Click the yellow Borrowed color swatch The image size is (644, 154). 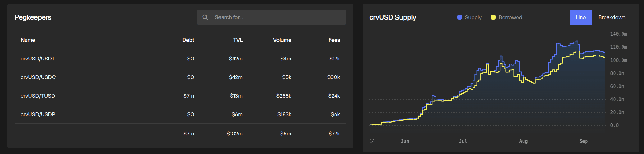pos(493,17)
